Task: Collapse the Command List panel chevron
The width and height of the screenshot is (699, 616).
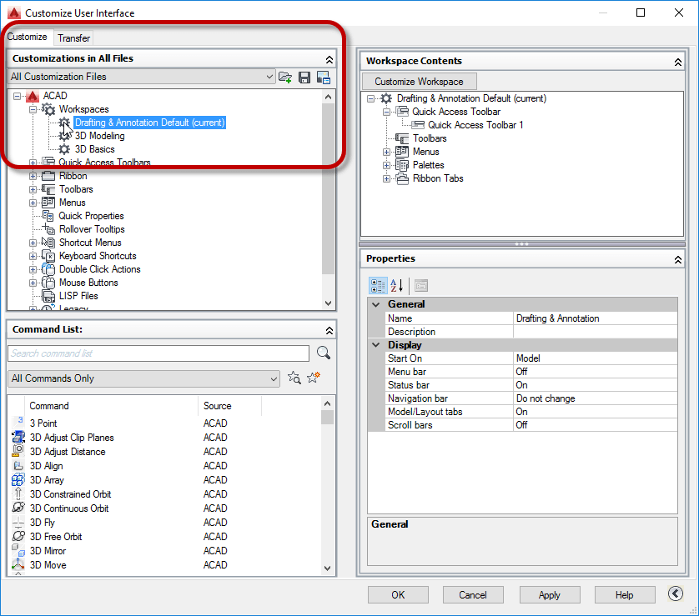Action: point(329,328)
